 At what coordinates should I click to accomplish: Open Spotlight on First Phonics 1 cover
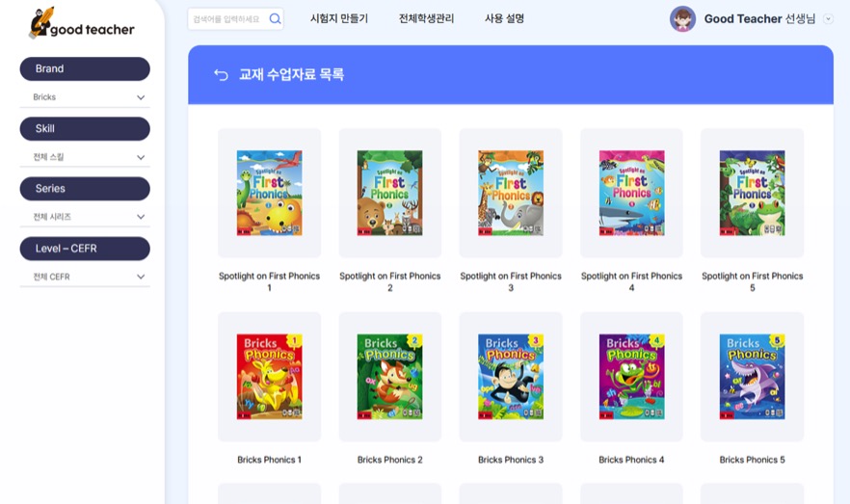click(270, 193)
